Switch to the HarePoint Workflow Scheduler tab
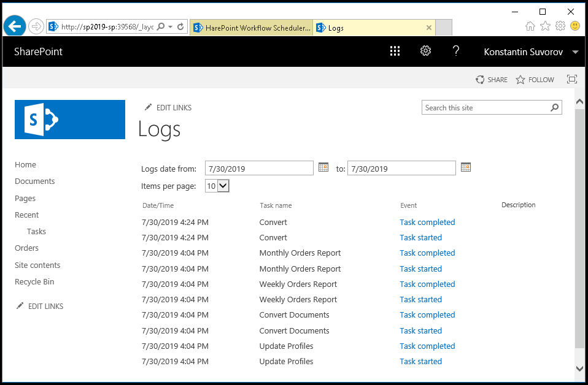 [x=251, y=28]
